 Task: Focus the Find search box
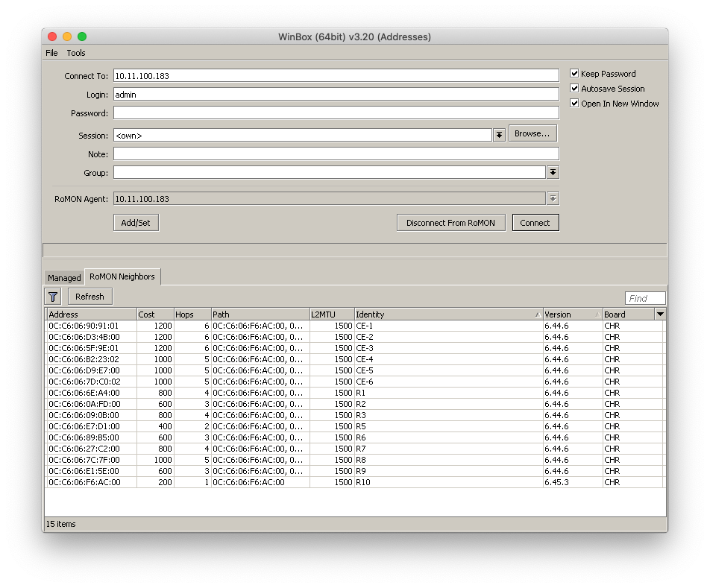tap(645, 298)
